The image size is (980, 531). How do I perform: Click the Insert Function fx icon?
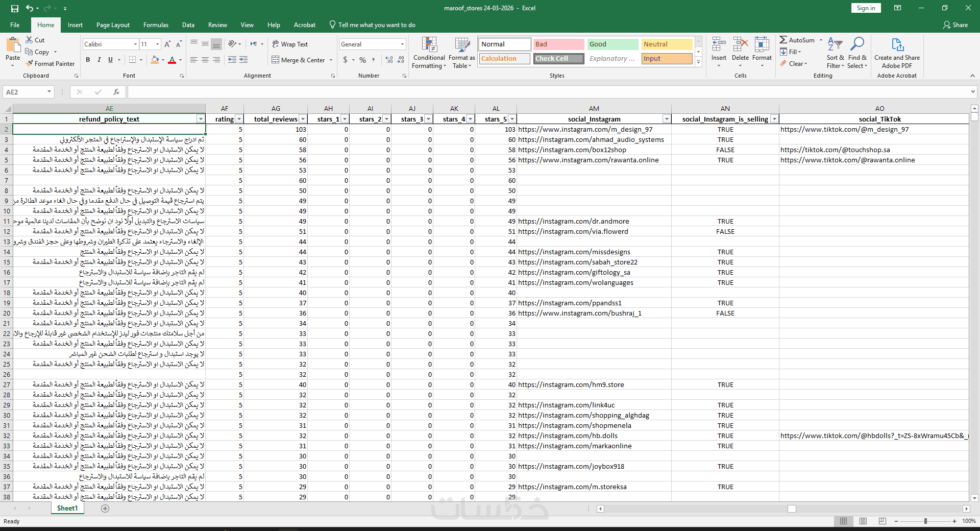[116, 92]
